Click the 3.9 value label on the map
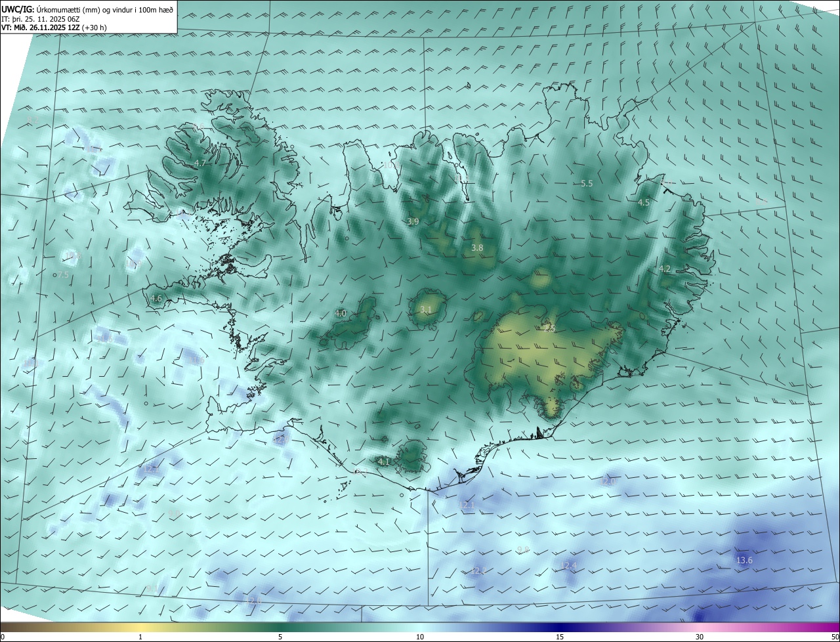Screen dimensions: 840x642 (x=413, y=222)
